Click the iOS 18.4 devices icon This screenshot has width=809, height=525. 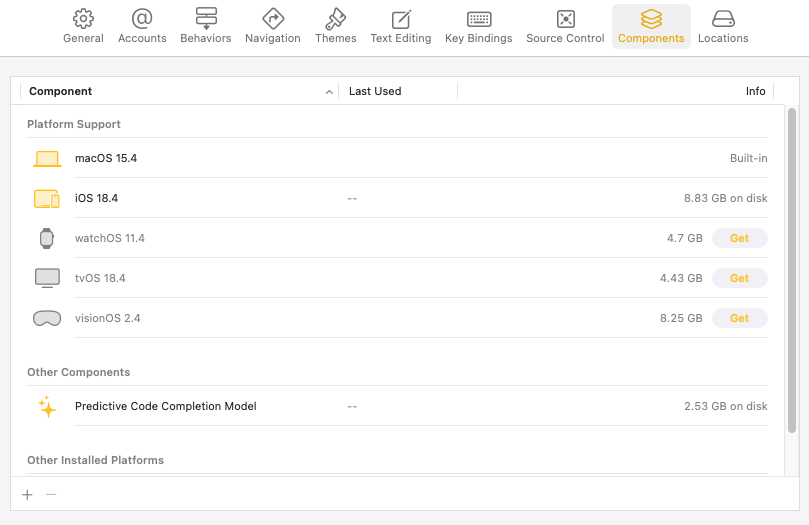click(47, 199)
